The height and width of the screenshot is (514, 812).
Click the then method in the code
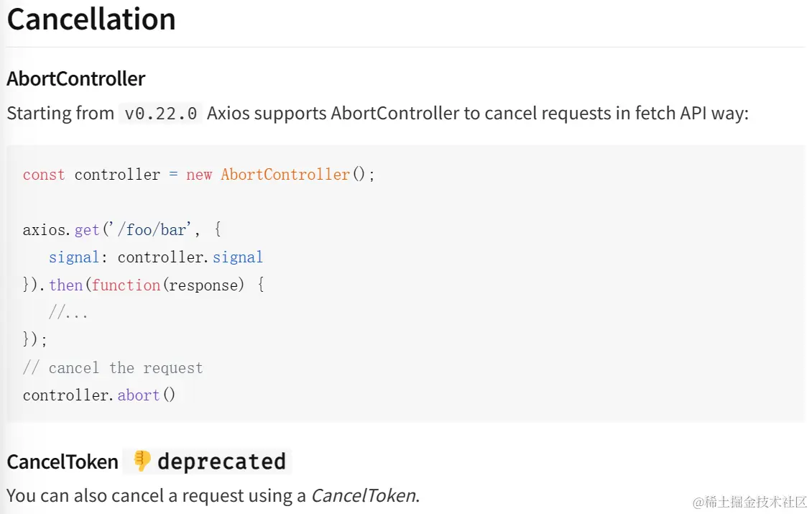66,285
